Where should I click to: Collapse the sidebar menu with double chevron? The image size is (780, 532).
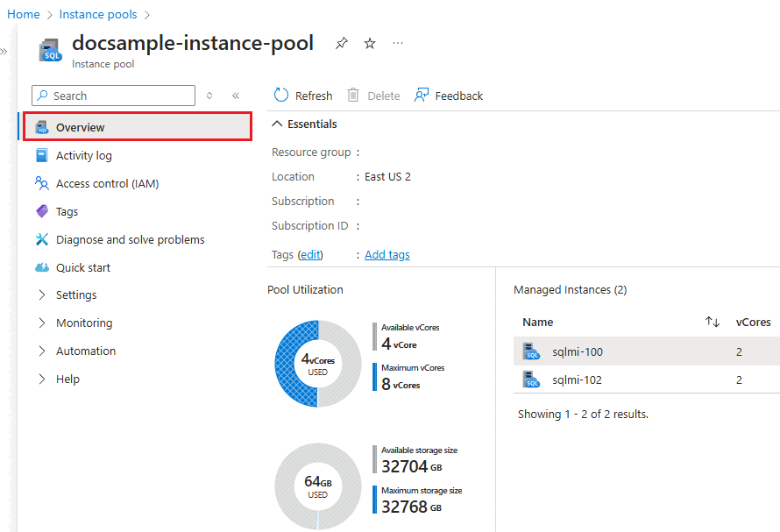[236, 96]
